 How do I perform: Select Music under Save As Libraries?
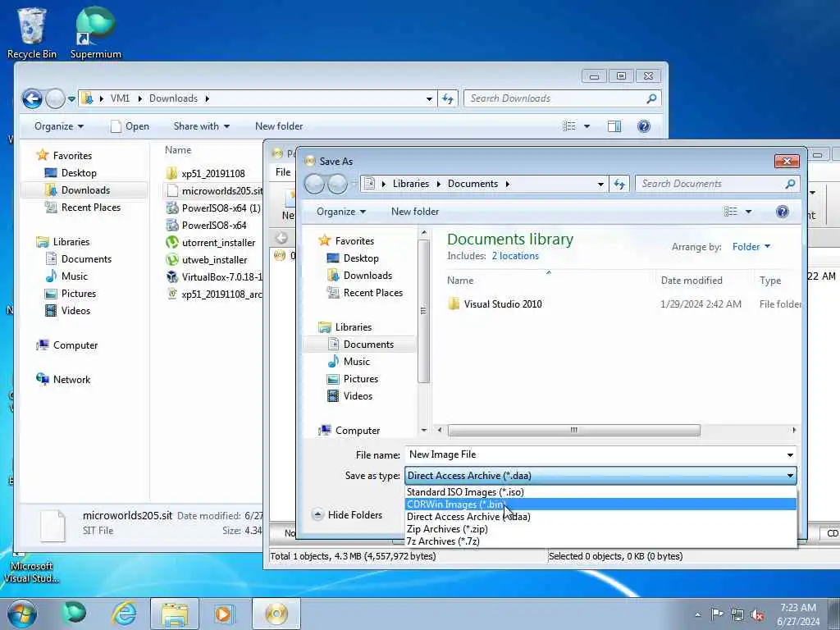coord(356,362)
